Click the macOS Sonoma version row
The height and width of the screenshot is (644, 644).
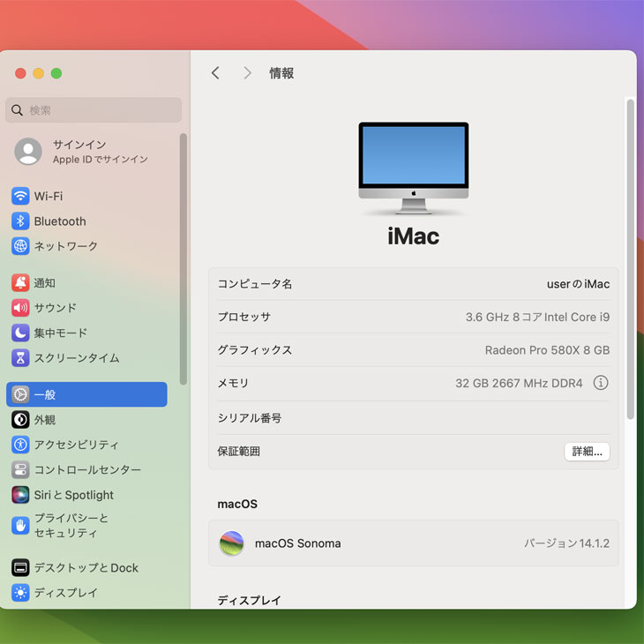[x=413, y=543]
